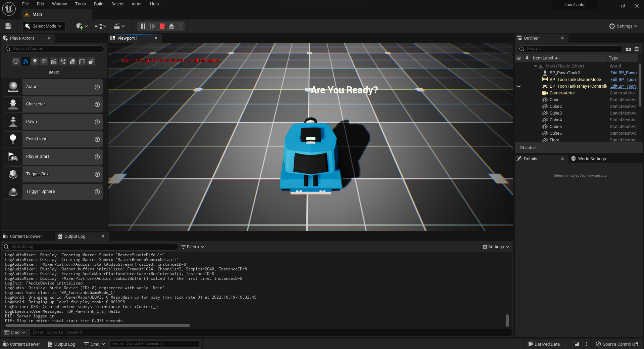Switch to the World Settings tab
Image resolution: width=644 pixels, height=349 pixels.
coord(591,159)
